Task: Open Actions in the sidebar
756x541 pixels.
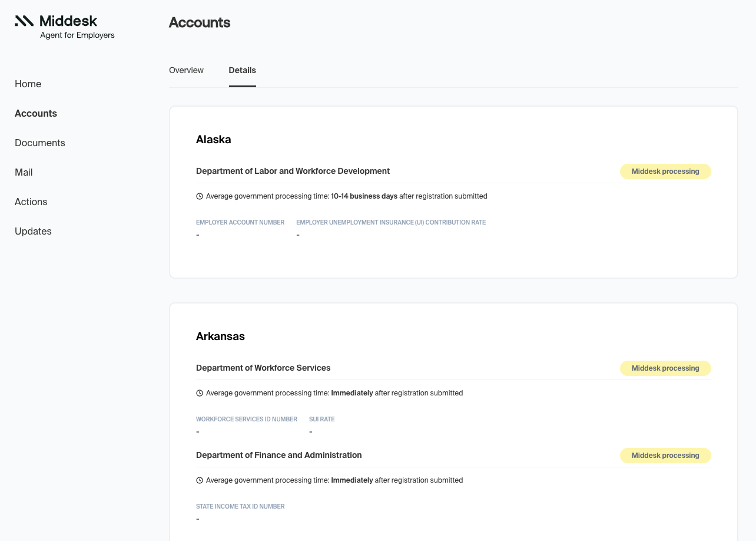Action: tap(31, 202)
